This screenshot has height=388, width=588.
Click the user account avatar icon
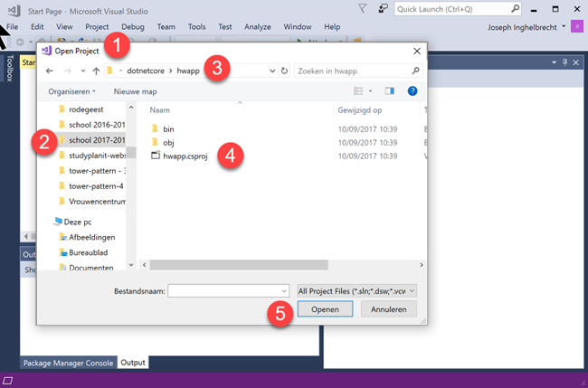[x=576, y=27]
